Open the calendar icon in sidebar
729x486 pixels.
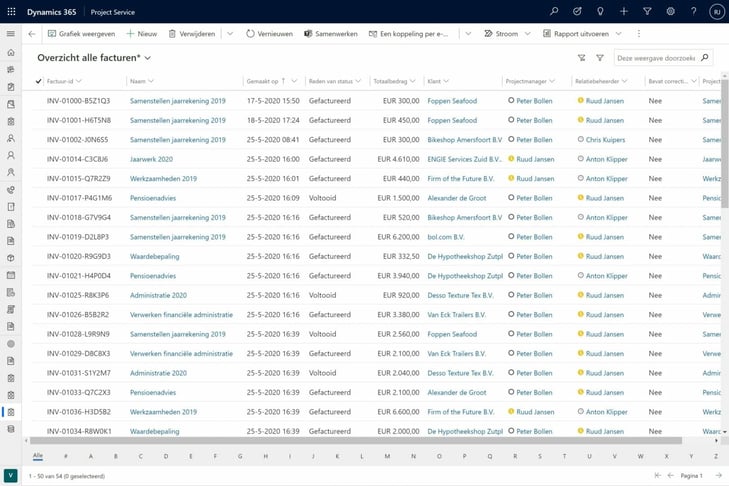[x=11, y=275]
